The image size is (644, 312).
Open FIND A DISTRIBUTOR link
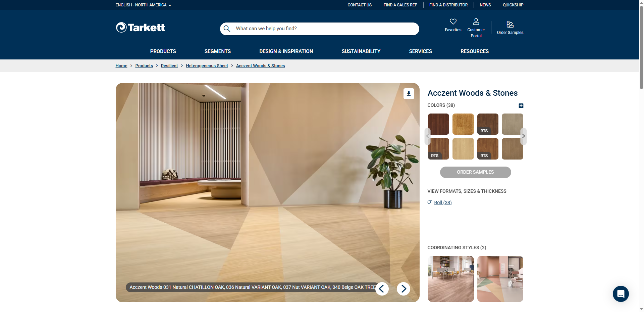coord(448,5)
